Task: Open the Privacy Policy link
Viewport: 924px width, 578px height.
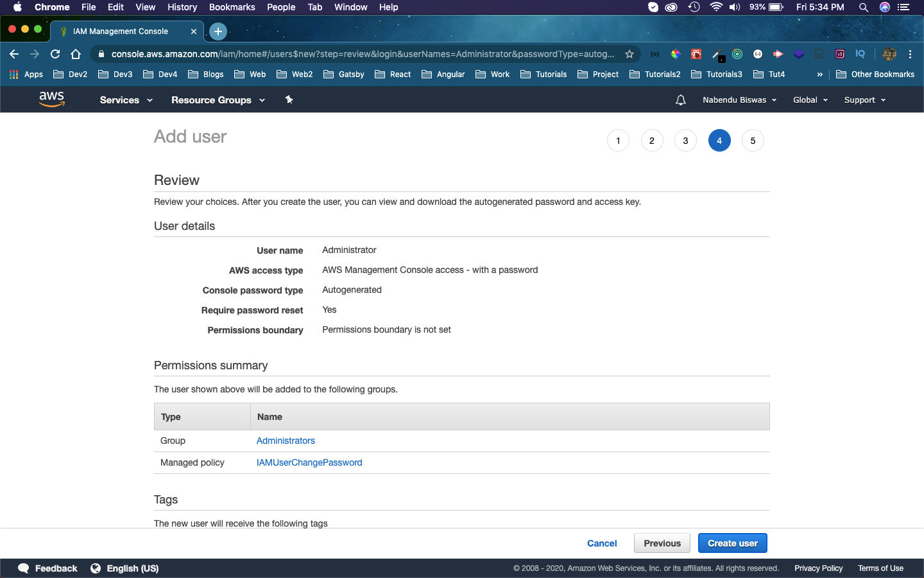Action: [x=819, y=568]
